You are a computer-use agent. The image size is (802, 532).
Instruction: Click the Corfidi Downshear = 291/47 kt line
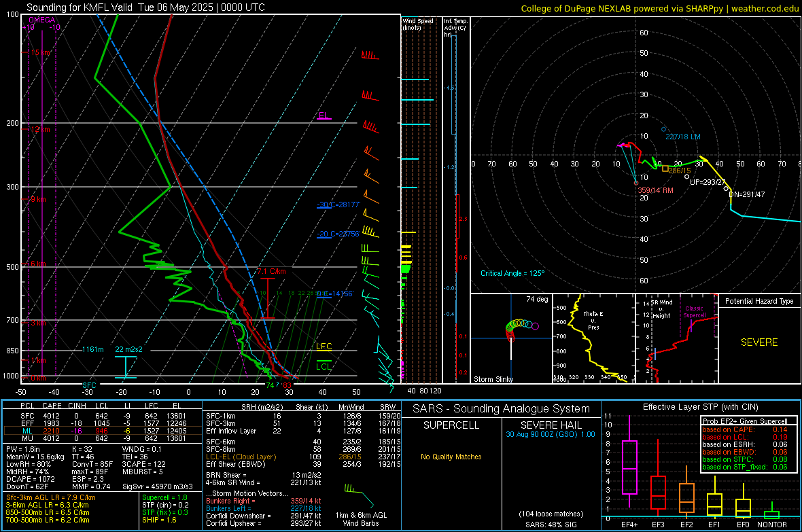[264, 516]
